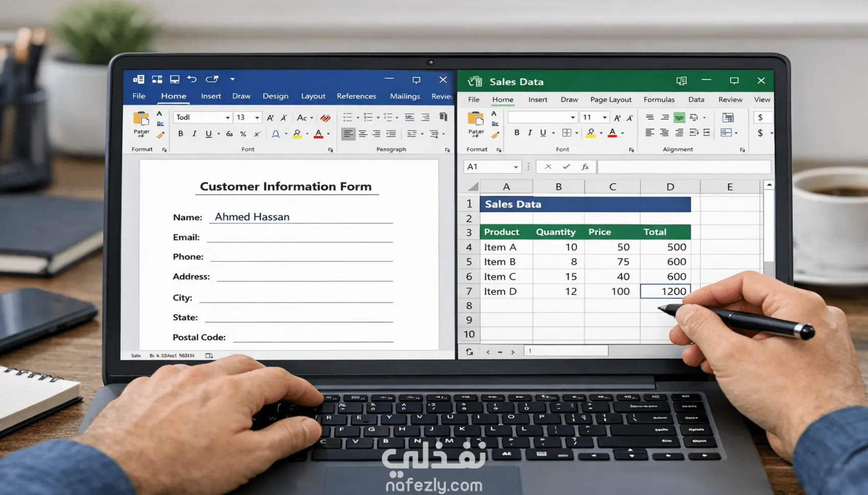This screenshot has width=868, height=495.
Task: Open Word's Font group dialog launcher
Action: tap(330, 150)
